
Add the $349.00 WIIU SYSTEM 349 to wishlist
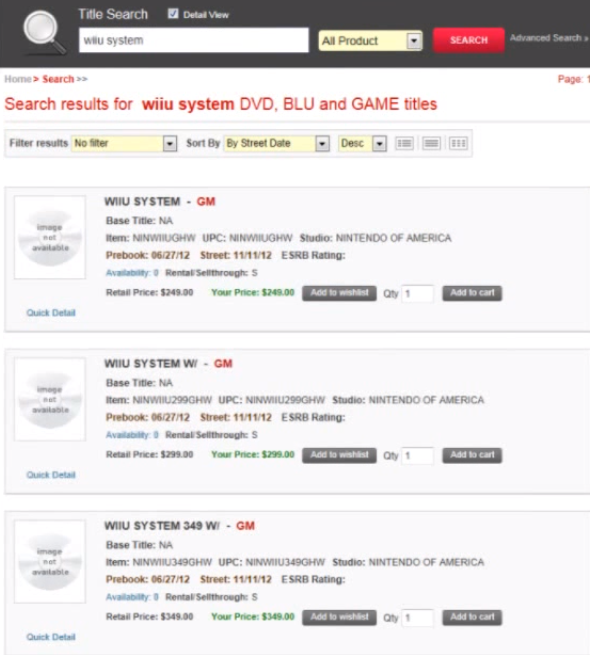coord(339,617)
